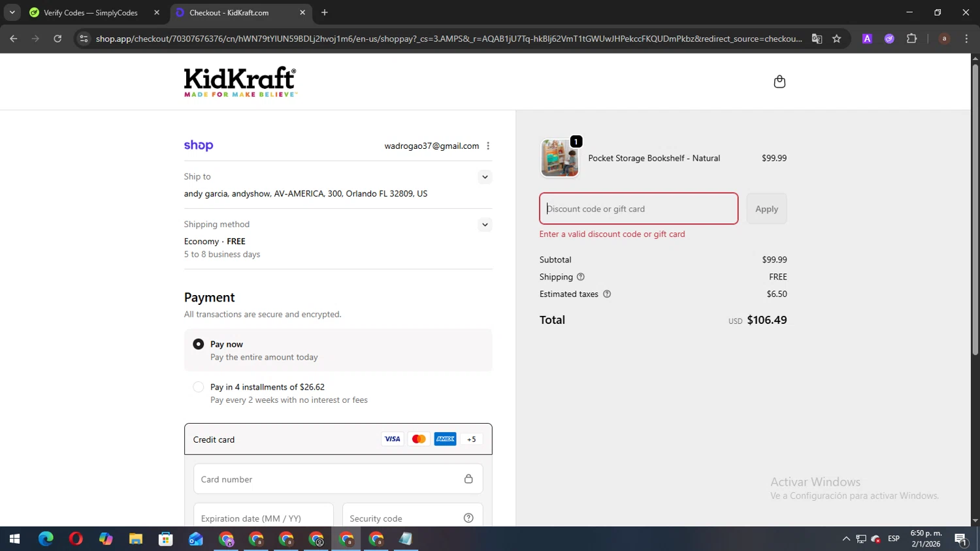Click the Pocket Storage Bookshelf thumbnail
This screenshot has width=980, height=551.
pyautogui.click(x=560, y=158)
